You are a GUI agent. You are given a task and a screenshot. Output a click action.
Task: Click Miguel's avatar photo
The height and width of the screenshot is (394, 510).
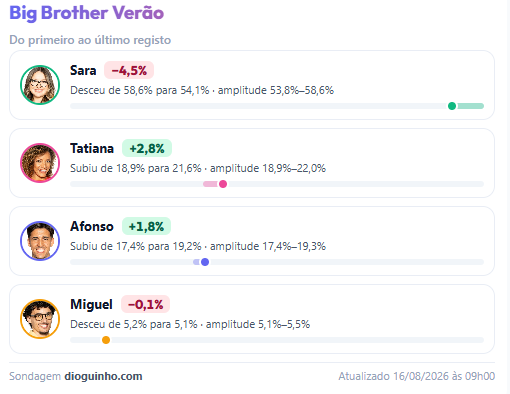tap(40, 319)
